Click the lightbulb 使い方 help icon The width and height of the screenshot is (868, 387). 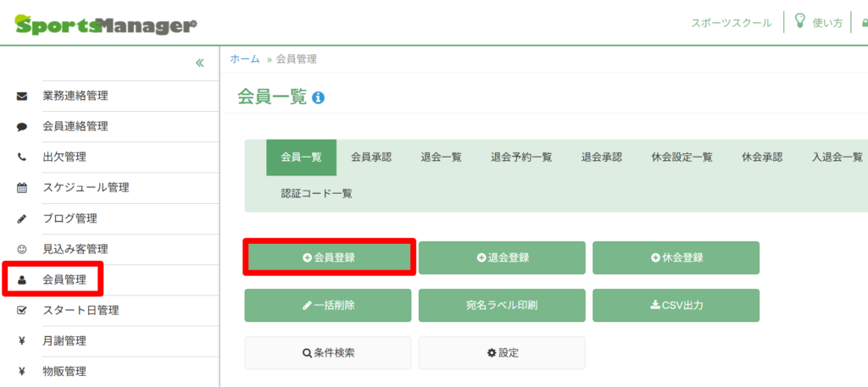coord(799,21)
